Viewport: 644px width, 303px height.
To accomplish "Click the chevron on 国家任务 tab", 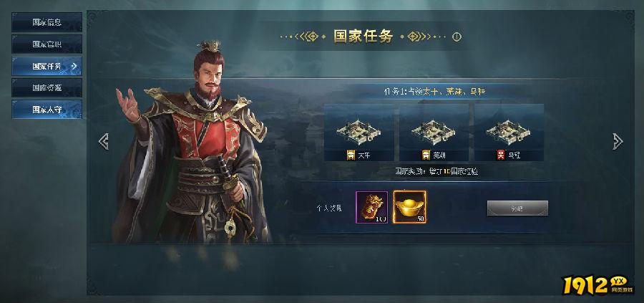I will (74, 66).
